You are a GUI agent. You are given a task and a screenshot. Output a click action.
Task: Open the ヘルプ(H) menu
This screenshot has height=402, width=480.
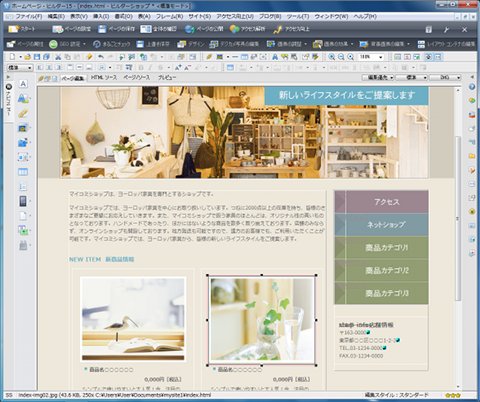[365, 16]
